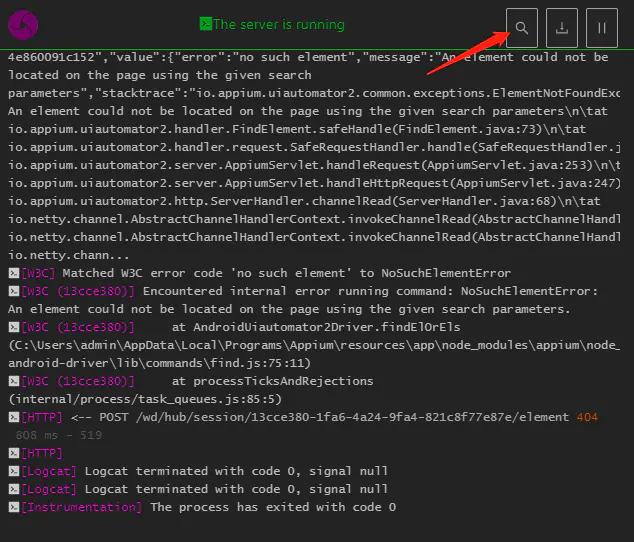The height and width of the screenshot is (542, 634).
Task: Select 'at processTicksAndRejections' text
Action: coord(273,381)
